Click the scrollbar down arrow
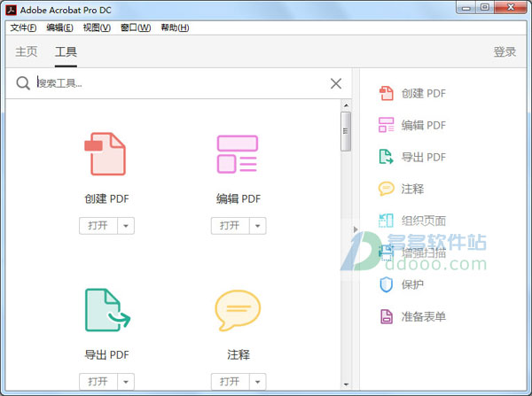 click(346, 384)
